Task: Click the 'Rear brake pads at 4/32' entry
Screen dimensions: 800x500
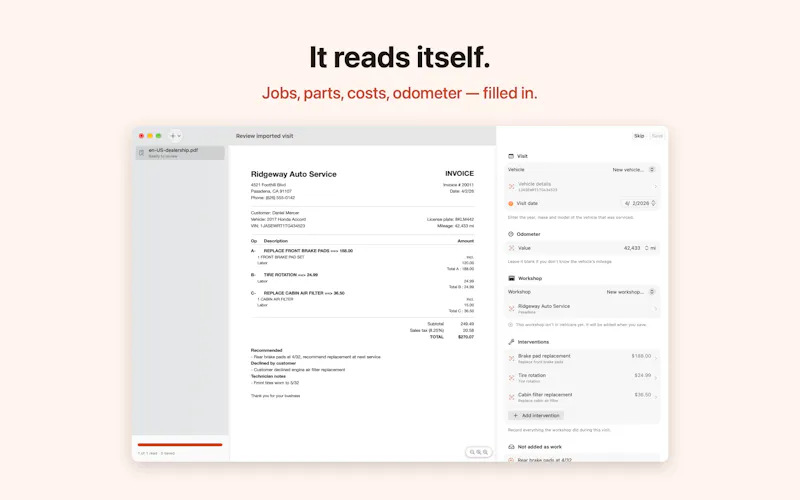Action: click(544, 460)
